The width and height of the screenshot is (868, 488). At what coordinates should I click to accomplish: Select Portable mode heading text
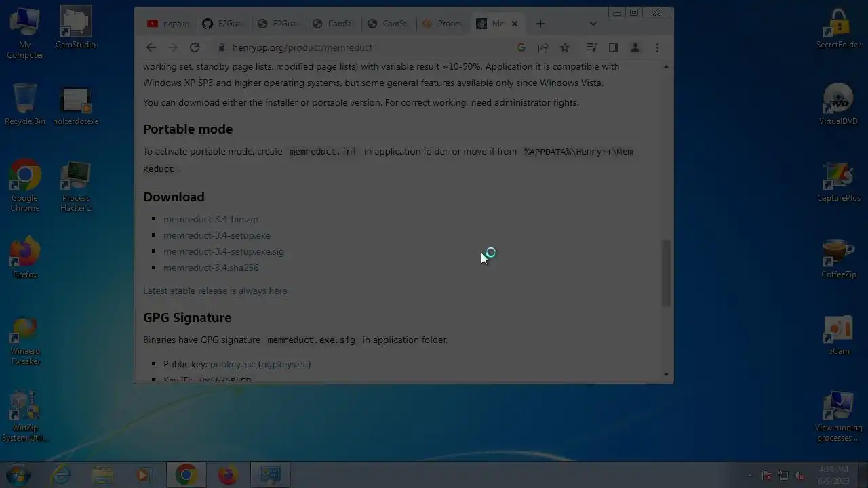pos(188,129)
